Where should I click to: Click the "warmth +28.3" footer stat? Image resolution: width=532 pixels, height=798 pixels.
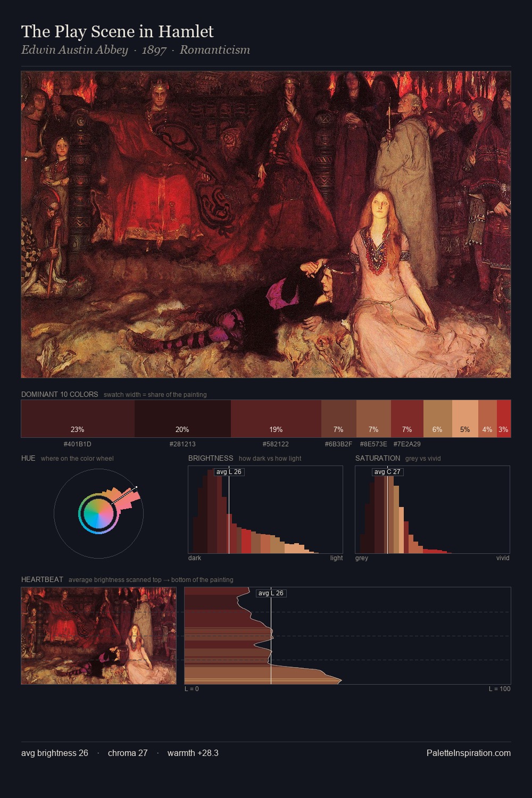pos(193,753)
